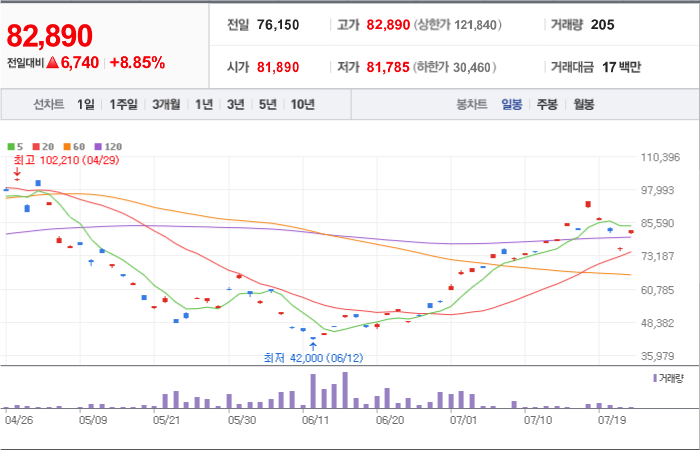Click the 05/21 date axis label
The image size is (700, 450).
tap(167, 420)
